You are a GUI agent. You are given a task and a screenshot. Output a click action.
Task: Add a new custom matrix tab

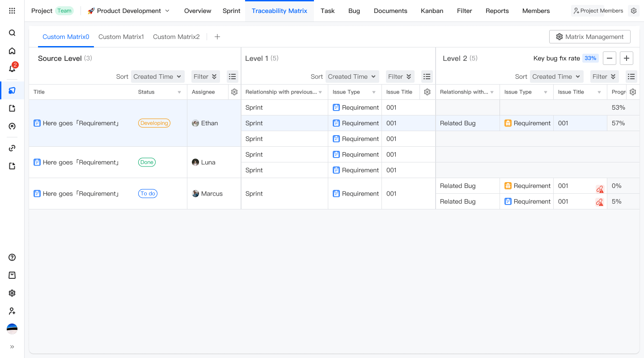[217, 37]
